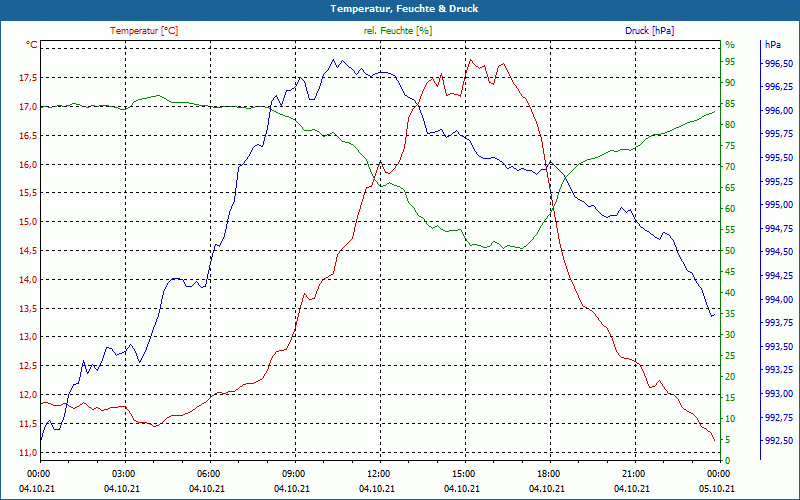The height and width of the screenshot is (500, 800).
Task: Click the '17,0' temperature axis value
Action: coord(28,107)
